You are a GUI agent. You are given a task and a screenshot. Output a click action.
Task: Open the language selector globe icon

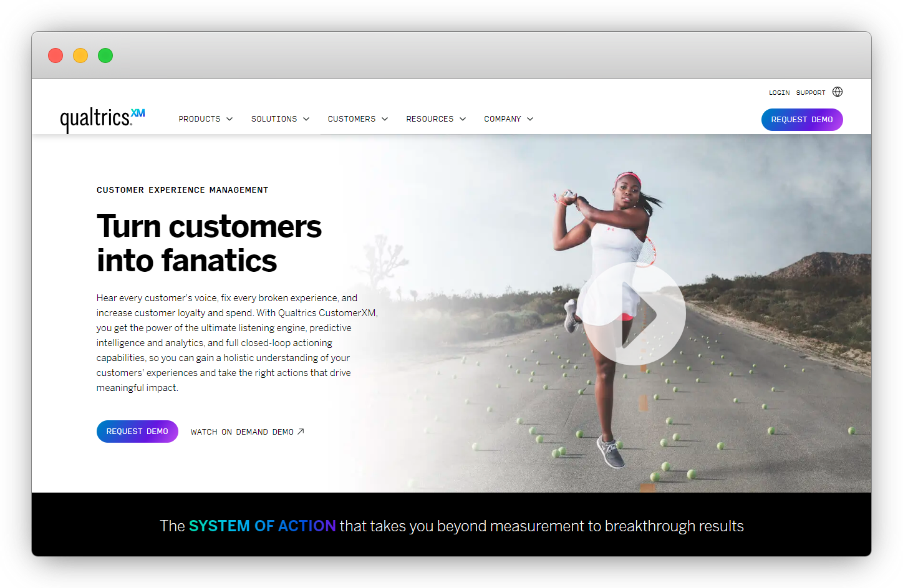pos(838,92)
